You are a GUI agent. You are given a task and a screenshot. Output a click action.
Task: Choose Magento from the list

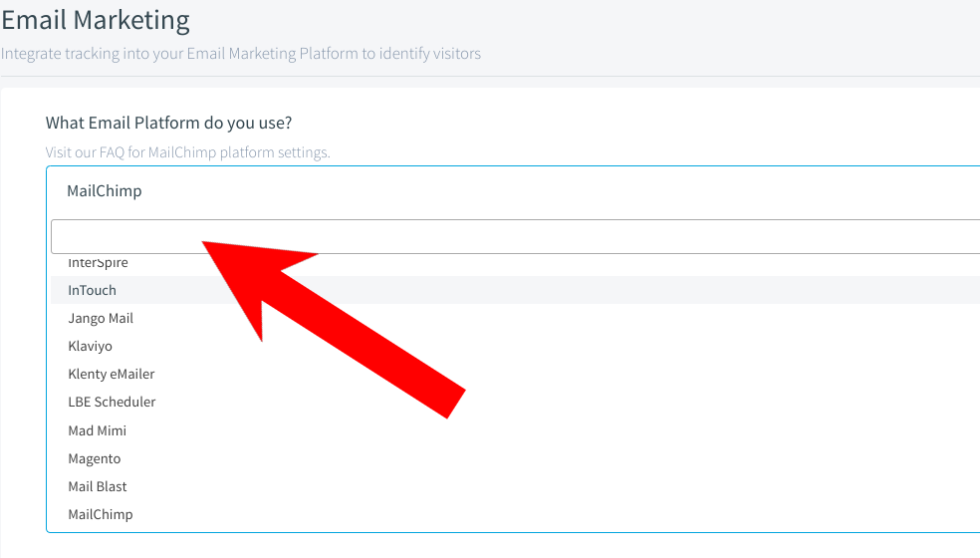click(x=515, y=458)
